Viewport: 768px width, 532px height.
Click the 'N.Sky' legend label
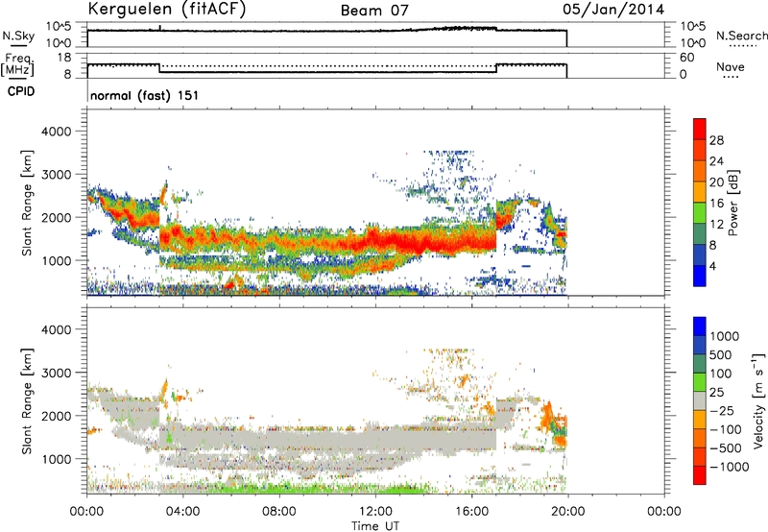pos(18,36)
